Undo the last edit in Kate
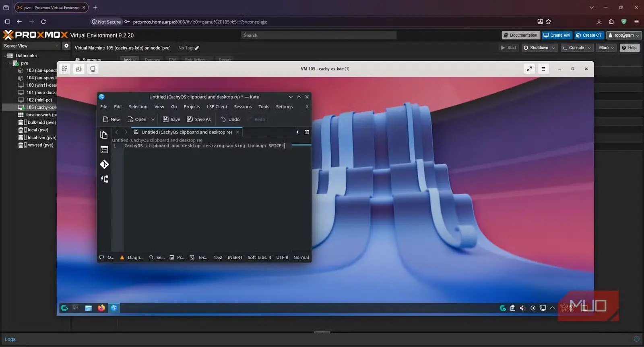The image size is (644, 347). (x=230, y=119)
